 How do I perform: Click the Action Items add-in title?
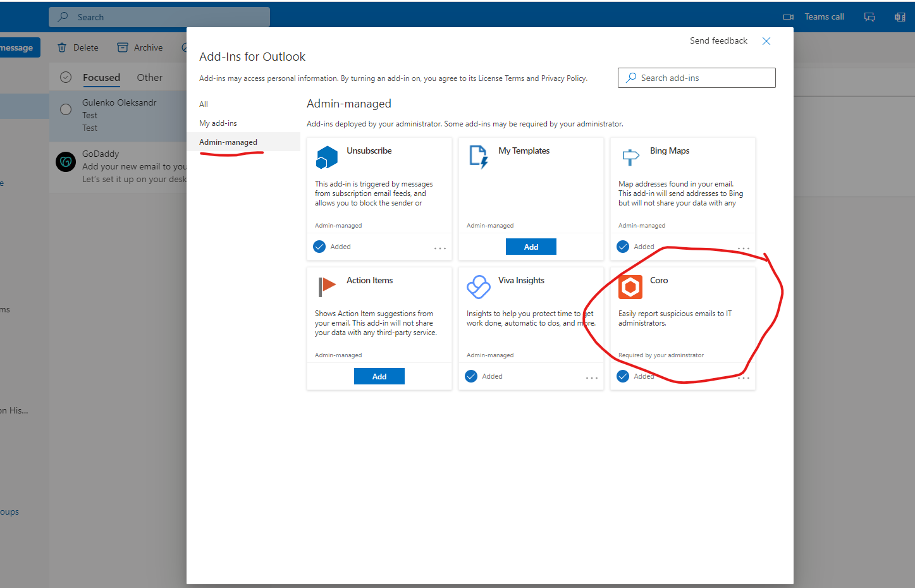(370, 281)
